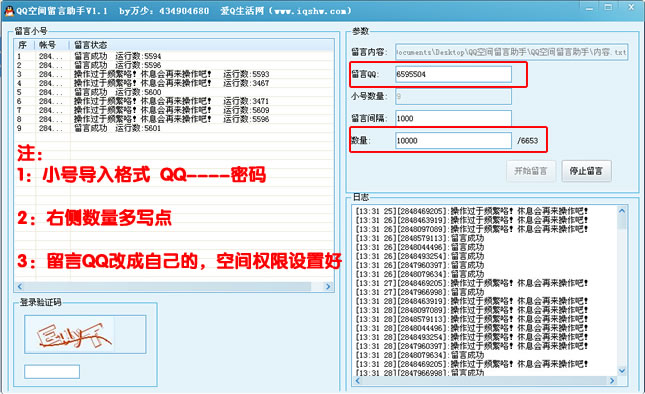Click the 开始留言 button

click(531, 171)
